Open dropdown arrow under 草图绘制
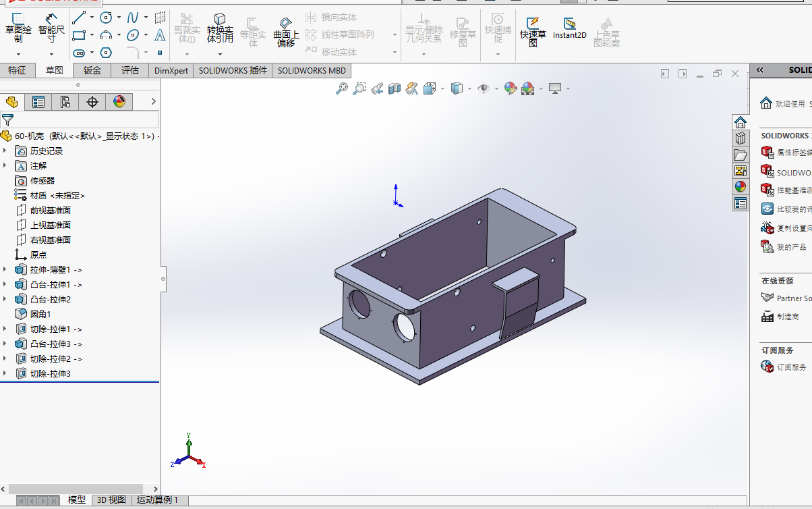This screenshot has height=509, width=812. 18,53
